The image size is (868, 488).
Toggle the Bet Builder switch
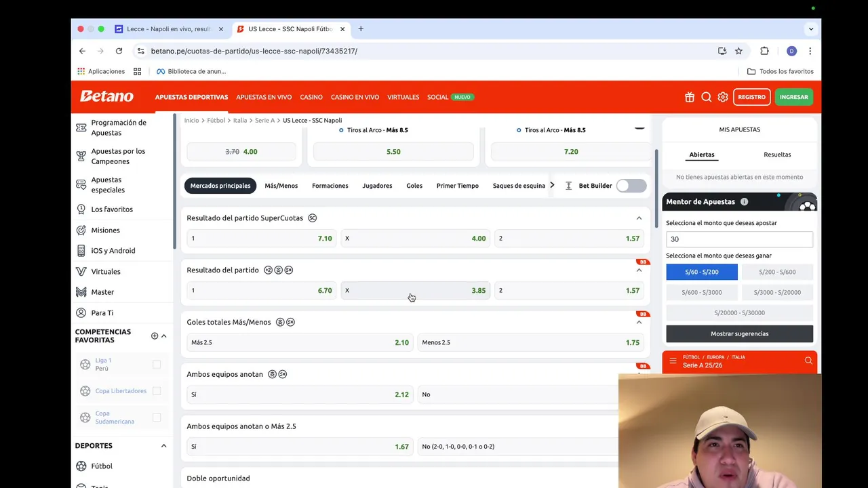pos(631,186)
